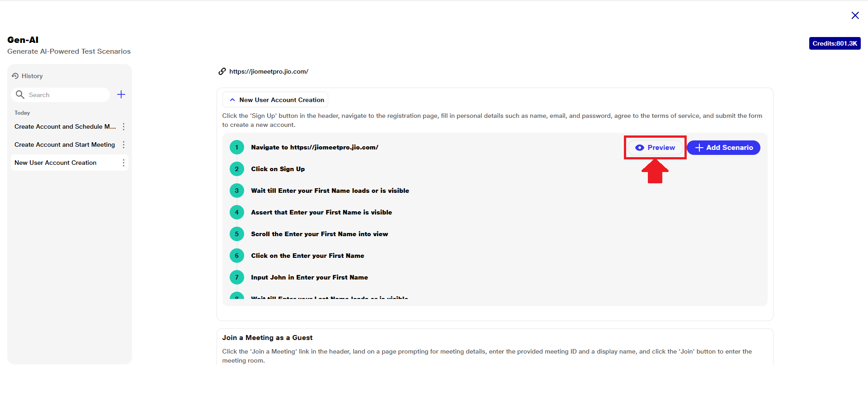
Task: Open options for Create Account and Schedule
Action: (123, 127)
